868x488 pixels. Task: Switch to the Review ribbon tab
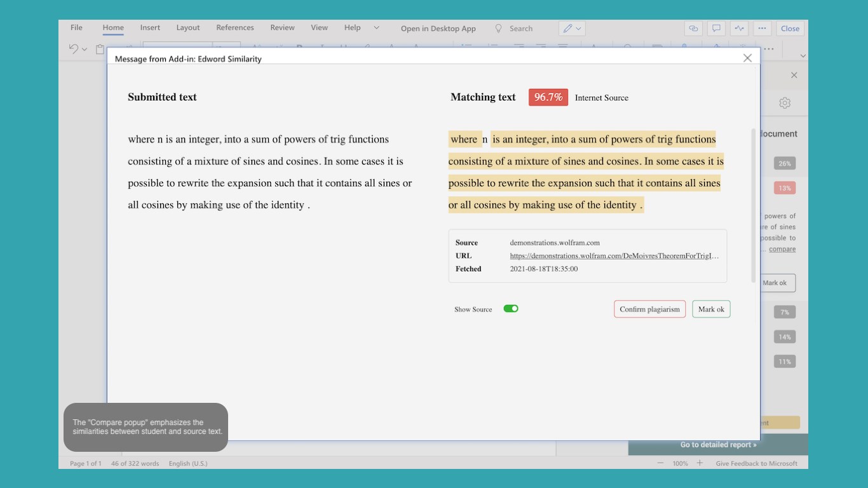pos(282,28)
